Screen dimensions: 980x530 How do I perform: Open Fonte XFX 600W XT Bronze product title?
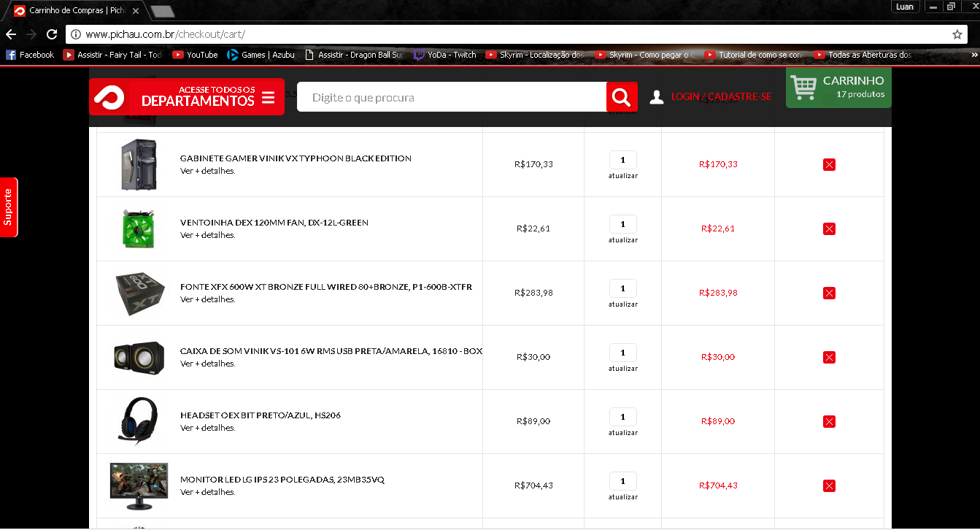326,287
